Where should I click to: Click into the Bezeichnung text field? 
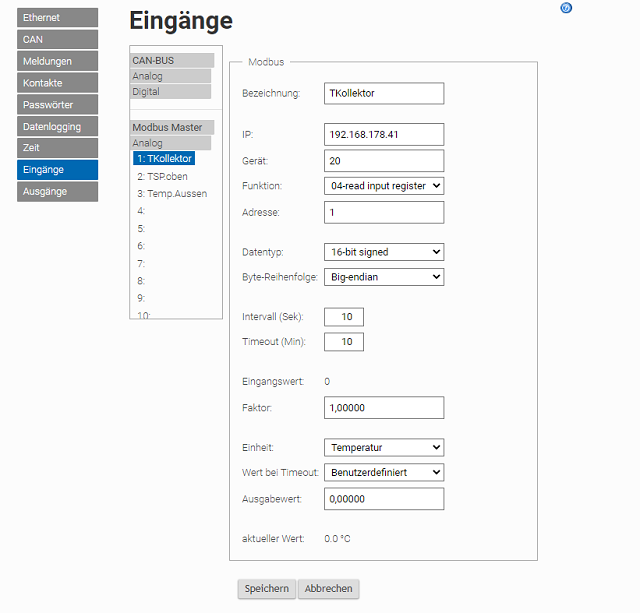[384, 94]
